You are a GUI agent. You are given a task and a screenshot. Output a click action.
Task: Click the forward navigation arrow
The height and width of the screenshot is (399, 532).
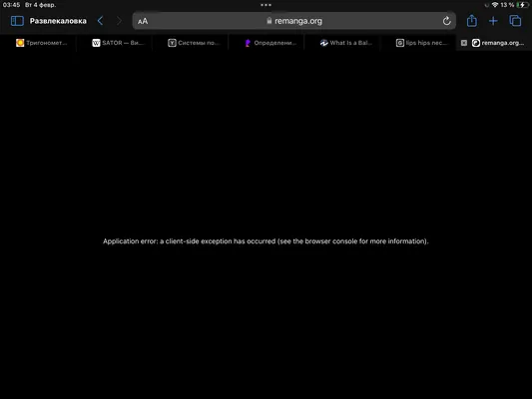[119, 21]
